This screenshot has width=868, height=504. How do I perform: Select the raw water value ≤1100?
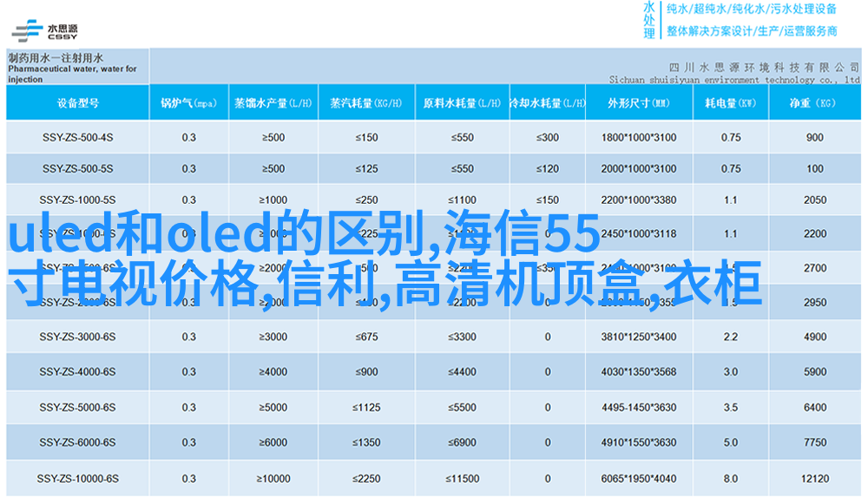coord(463,200)
